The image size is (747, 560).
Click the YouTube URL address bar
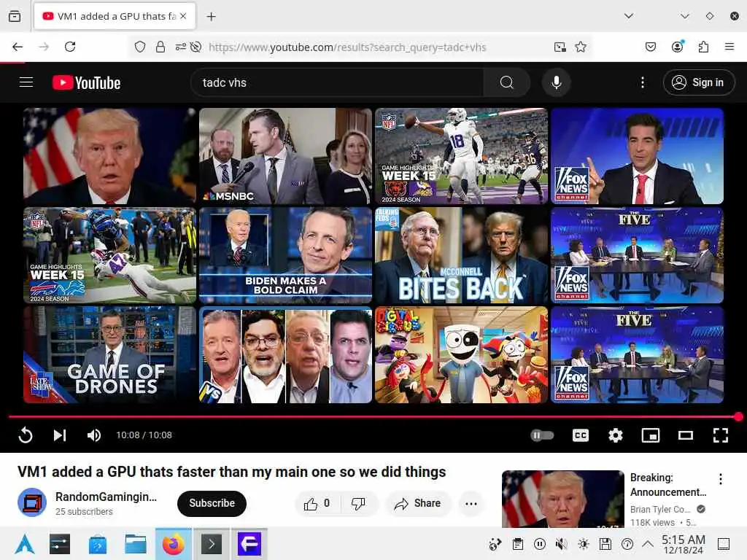(x=347, y=47)
